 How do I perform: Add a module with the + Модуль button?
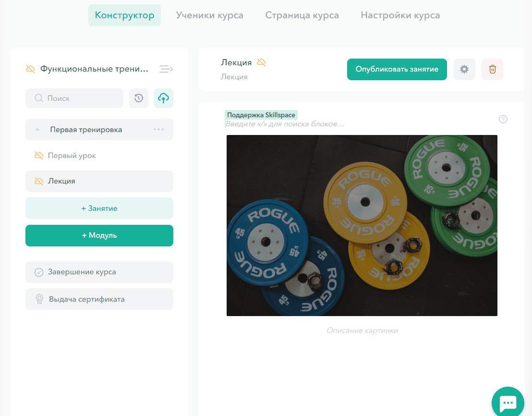click(99, 235)
